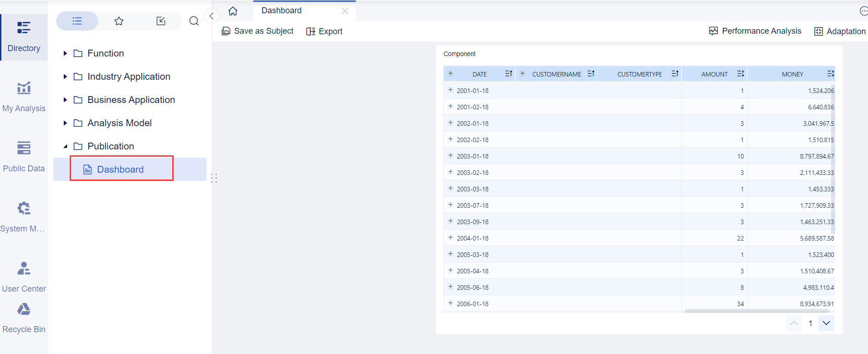Open Performance Analysis
This screenshot has width=868, height=354.
click(755, 31)
